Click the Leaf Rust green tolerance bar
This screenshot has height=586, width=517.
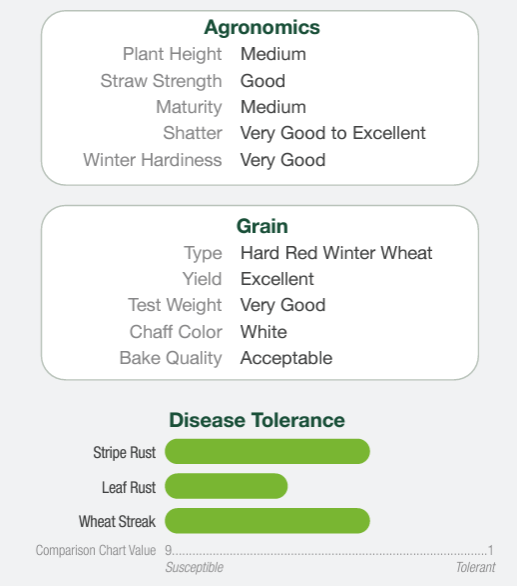click(x=226, y=486)
